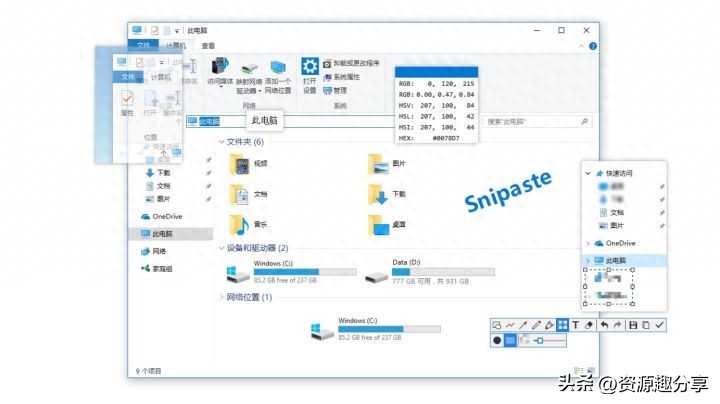Select the arrow tool in Snipaste toolbar
This screenshot has height=404, width=720.
coord(523,325)
